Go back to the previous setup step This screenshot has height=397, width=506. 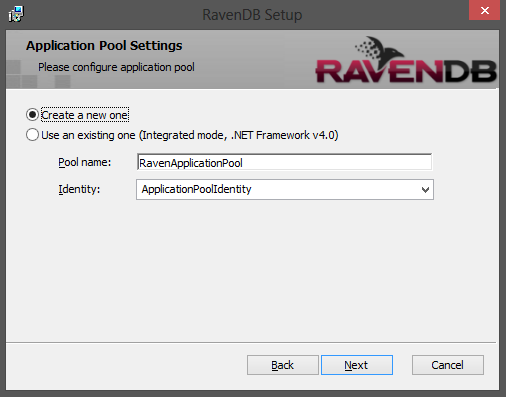(283, 365)
